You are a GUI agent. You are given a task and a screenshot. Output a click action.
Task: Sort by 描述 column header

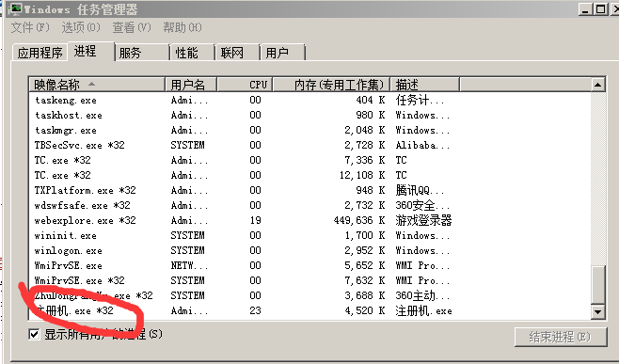tap(425, 85)
